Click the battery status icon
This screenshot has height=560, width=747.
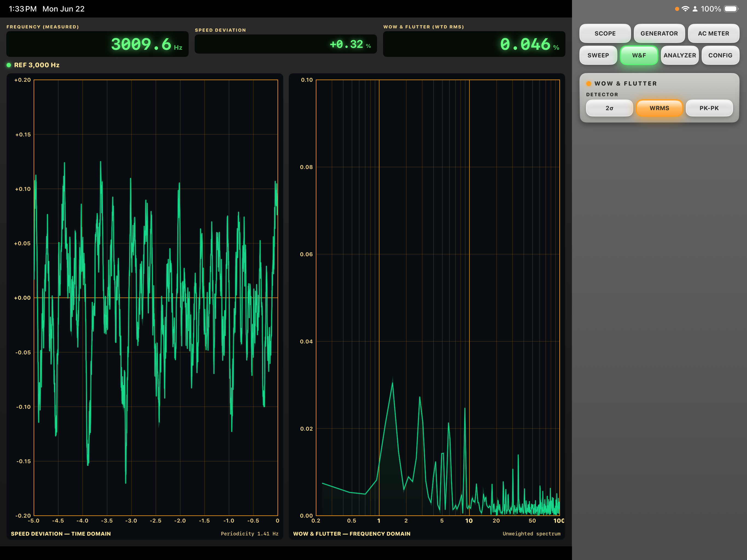tap(731, 9)
